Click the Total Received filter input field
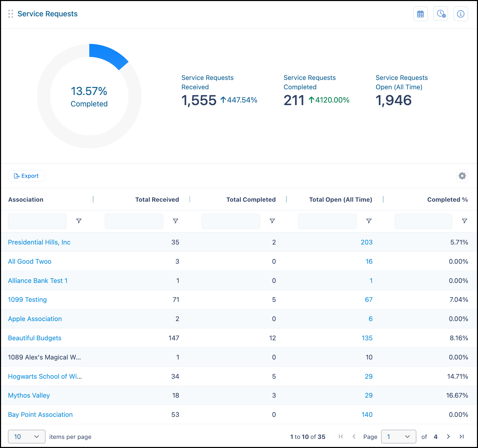This screenshot has height=448, width=478. [x=134, y=221]
